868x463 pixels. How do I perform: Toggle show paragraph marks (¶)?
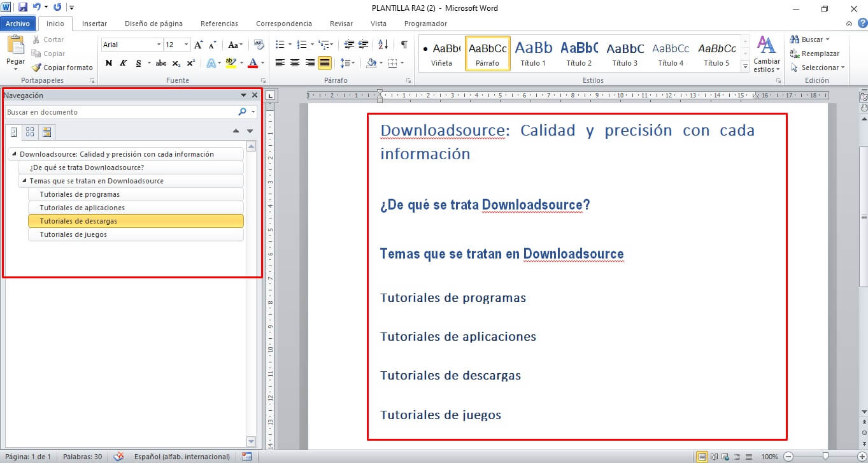click(x=404, y=45)
